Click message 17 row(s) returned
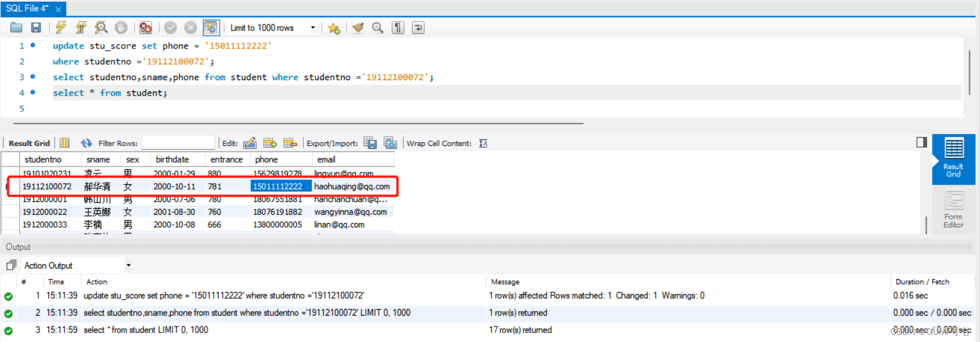Viewport: 980px width, 342px height. pos(520,330)
